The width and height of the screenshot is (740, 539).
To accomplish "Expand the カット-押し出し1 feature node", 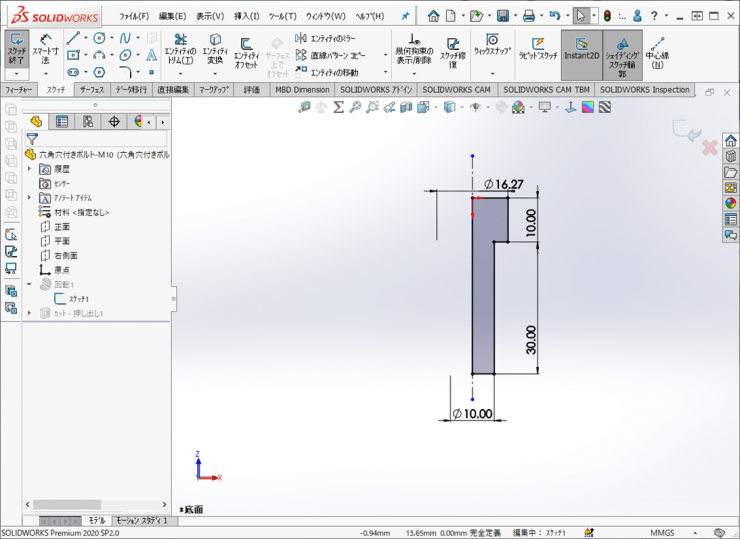I will click(x=30, y=313).
